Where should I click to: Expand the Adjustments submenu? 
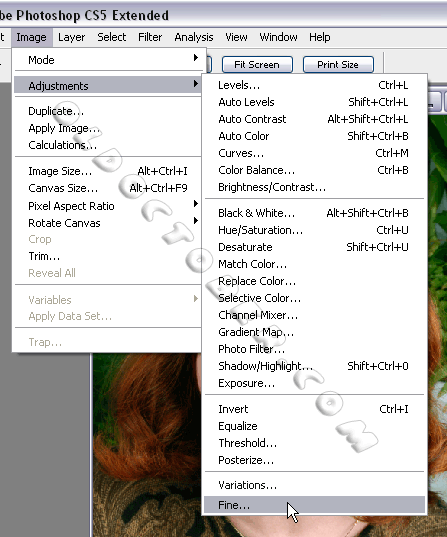(x=108, y=86)
